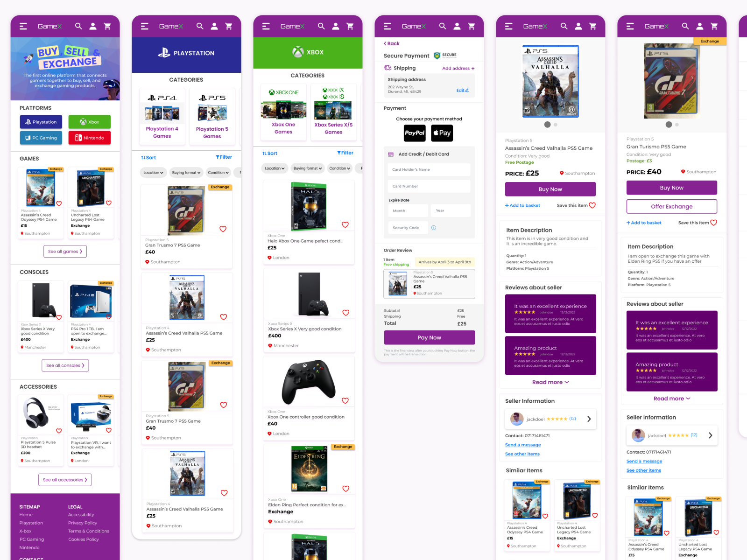Click the Card Number input field
The image size is (747, 560).
[429, 186]
